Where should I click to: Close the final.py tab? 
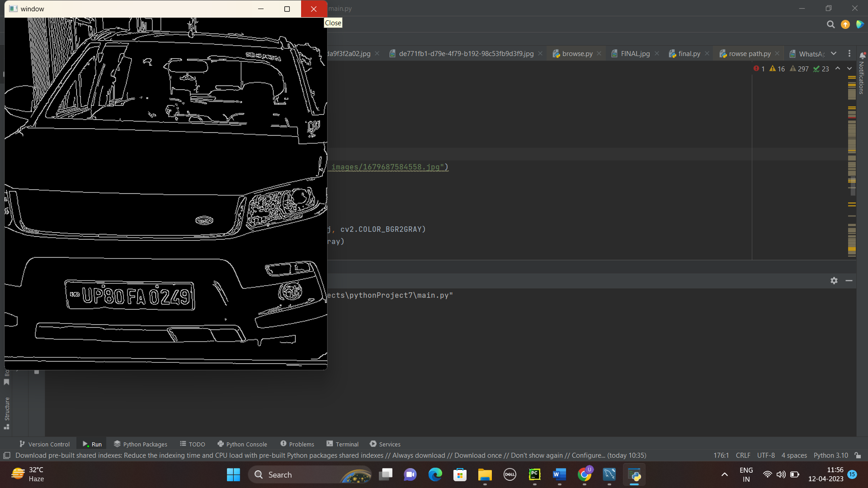[707, 53]
